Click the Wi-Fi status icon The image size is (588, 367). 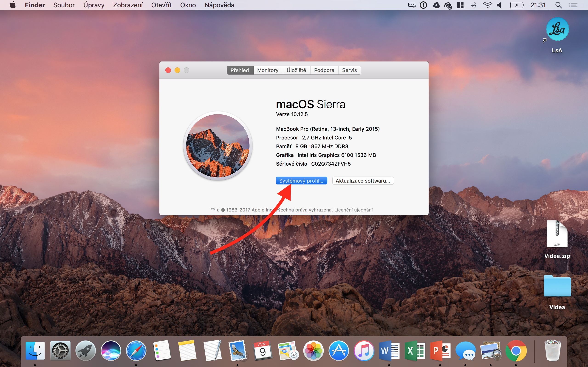pyautogui.click(x=487, y=5)
